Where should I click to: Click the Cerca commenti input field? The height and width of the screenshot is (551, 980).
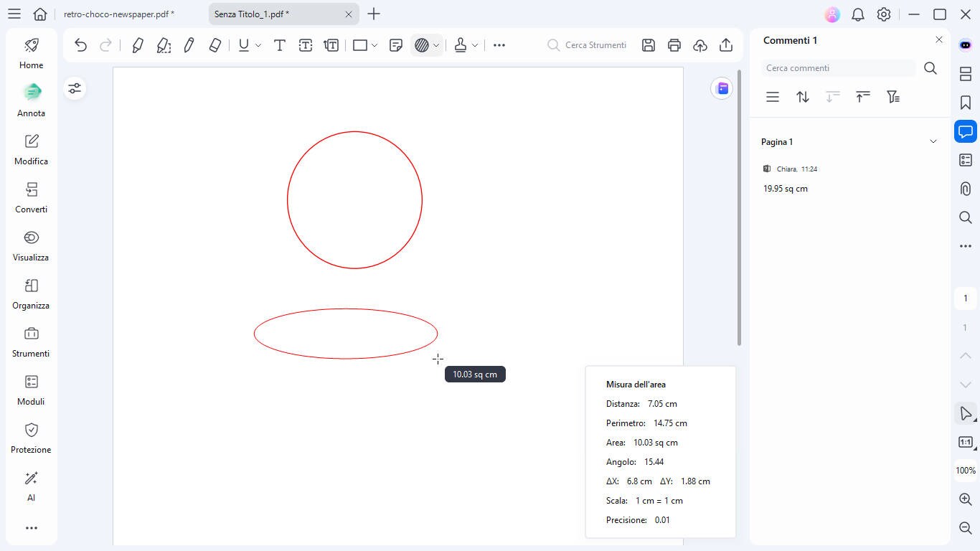838,68
